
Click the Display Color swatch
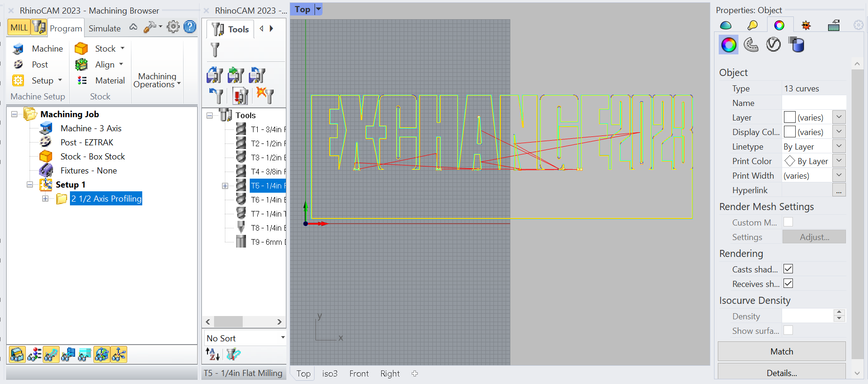click(790, 132)
